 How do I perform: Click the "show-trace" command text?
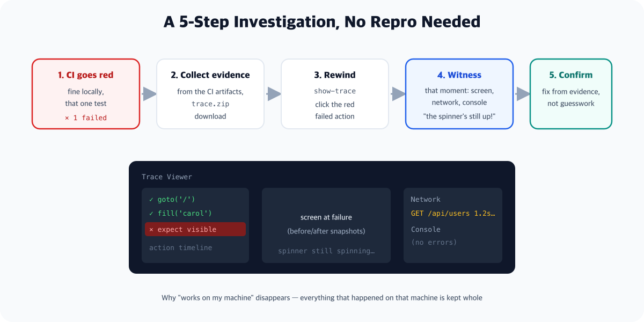pos(335,91)
